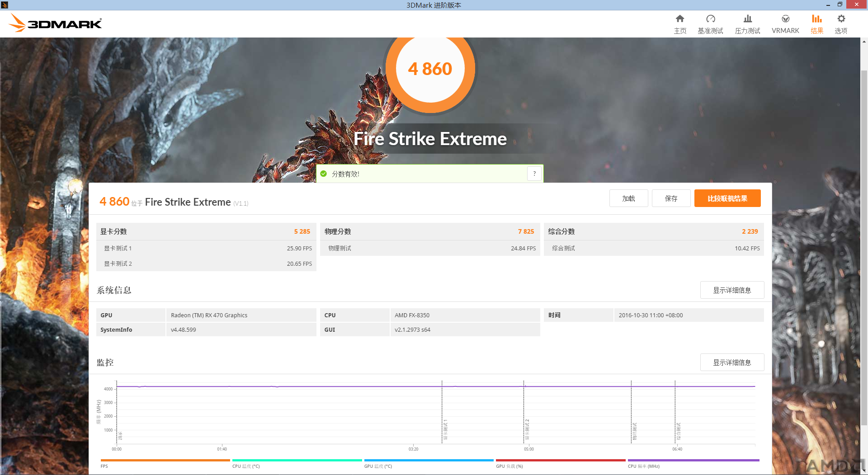Toggle the FPS orange legend bar
The image size is (868, 475).
pyautogui.click(x=165, y=461)
